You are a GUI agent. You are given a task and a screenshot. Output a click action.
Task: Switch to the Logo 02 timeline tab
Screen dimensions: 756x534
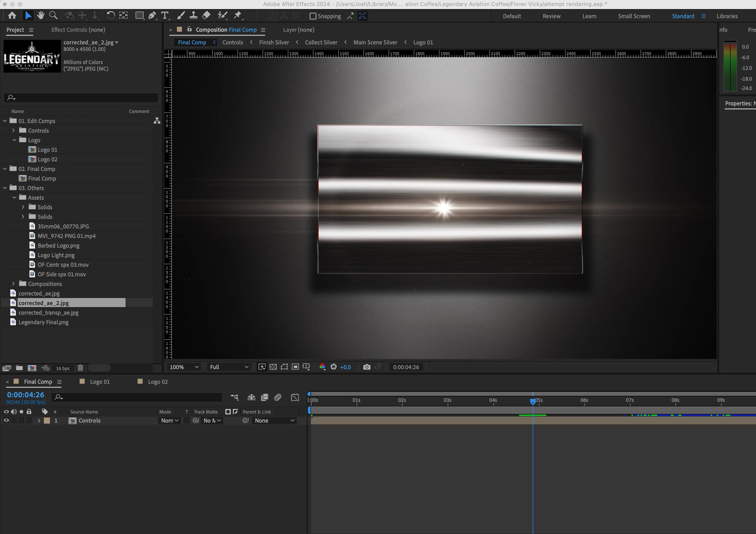click(x=157, y=381)
